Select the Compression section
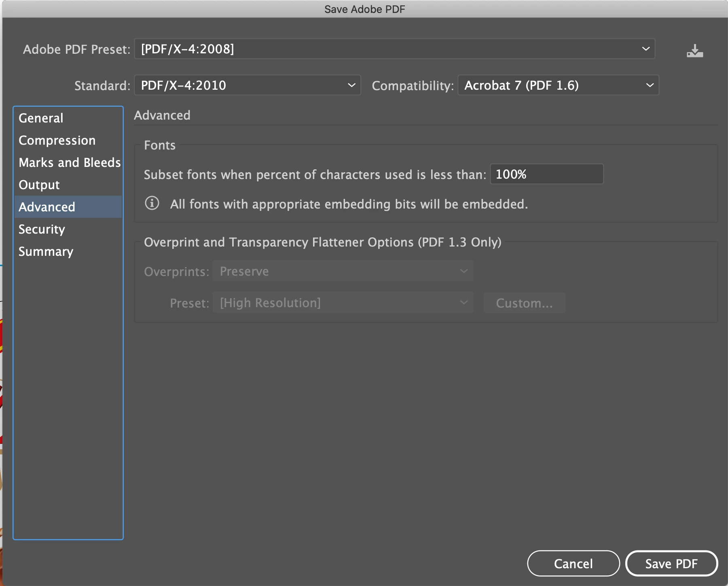This screenshot has height=586, width=728. pyautogui.click(x=68, y=140)
